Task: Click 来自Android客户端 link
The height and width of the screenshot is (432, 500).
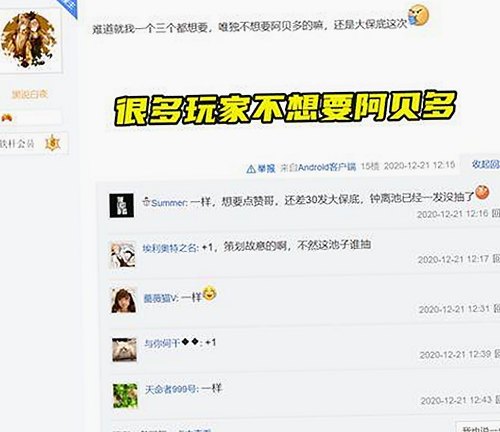Action: pyautogui.click(x=318, y=167)
